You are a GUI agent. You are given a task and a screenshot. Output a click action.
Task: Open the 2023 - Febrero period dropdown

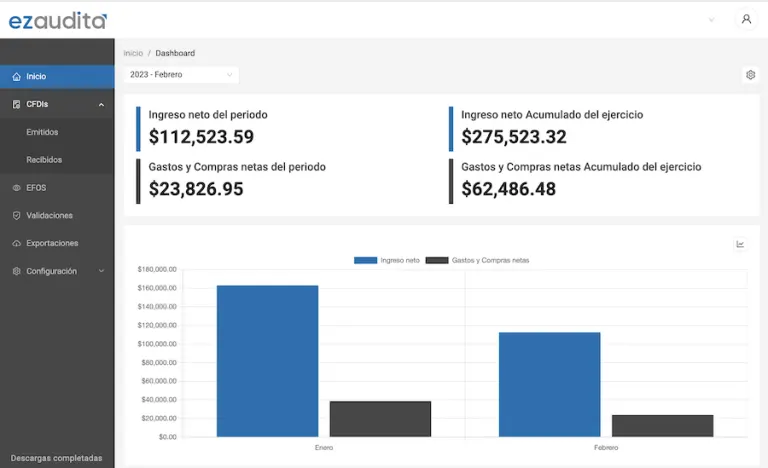(182, 75)
